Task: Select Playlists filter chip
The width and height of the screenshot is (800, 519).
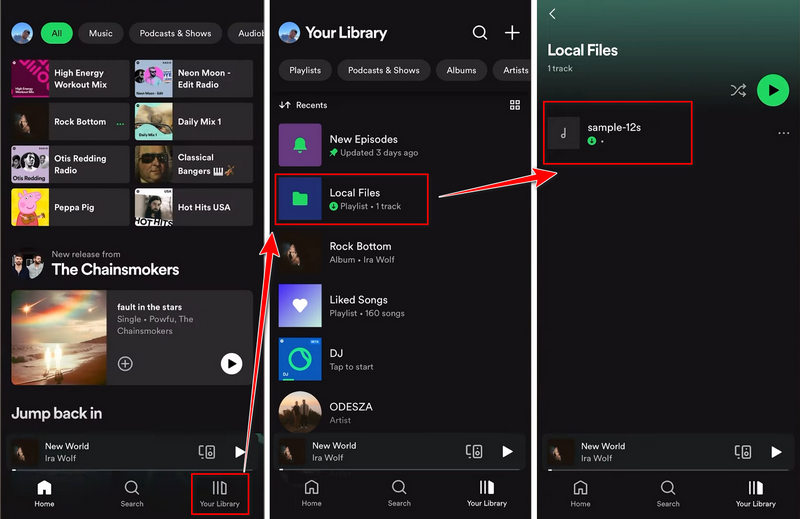Action: pyautogui.click(x=305, y=70)
